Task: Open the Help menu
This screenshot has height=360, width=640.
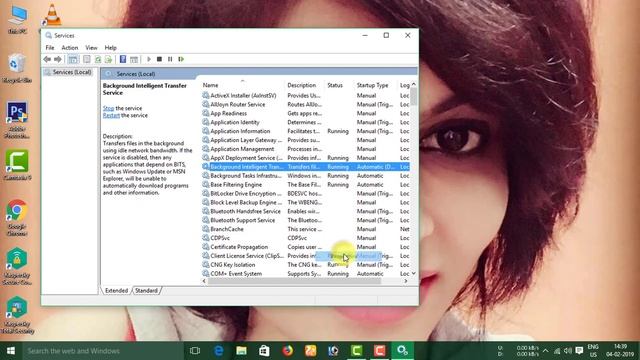Action: [x=111, y=48]
